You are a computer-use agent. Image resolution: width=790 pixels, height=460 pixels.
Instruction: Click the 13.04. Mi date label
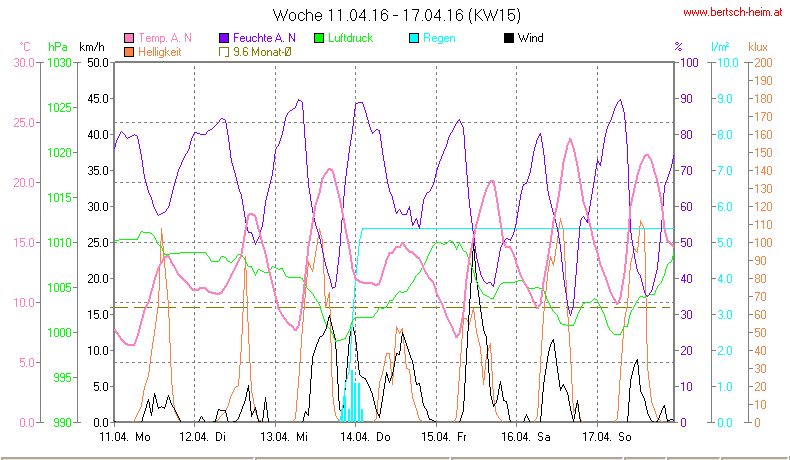pos(284,437)
